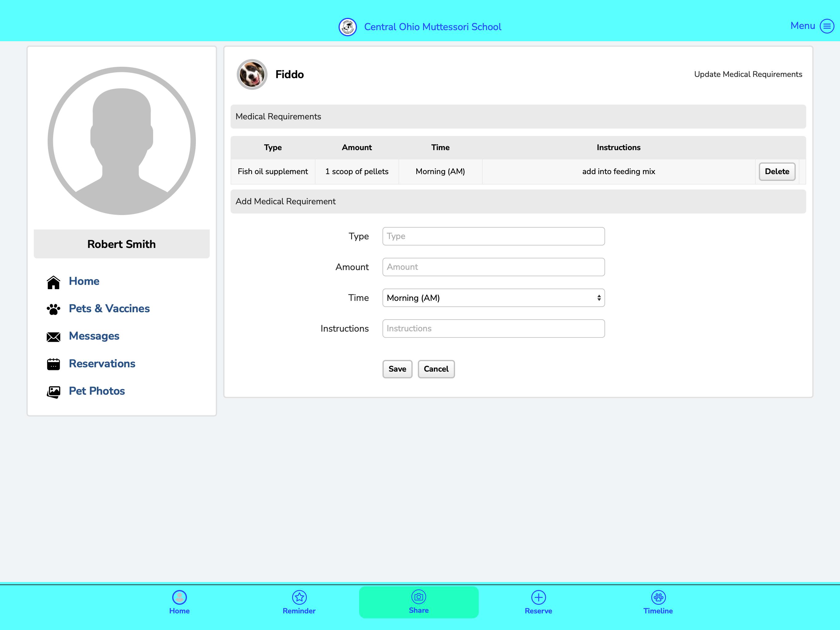
Task: Click the Add Medical Requirement section header
Action: (x=518, y=201)
